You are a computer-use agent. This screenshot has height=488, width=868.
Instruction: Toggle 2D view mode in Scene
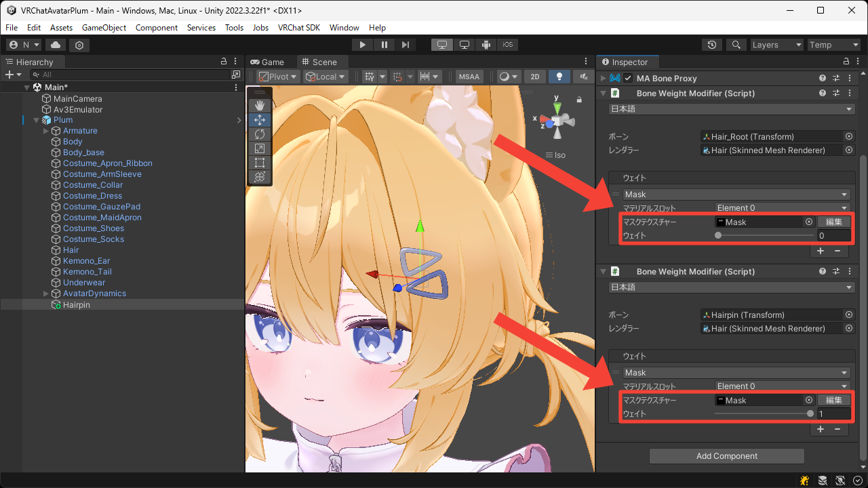[535, 77]
